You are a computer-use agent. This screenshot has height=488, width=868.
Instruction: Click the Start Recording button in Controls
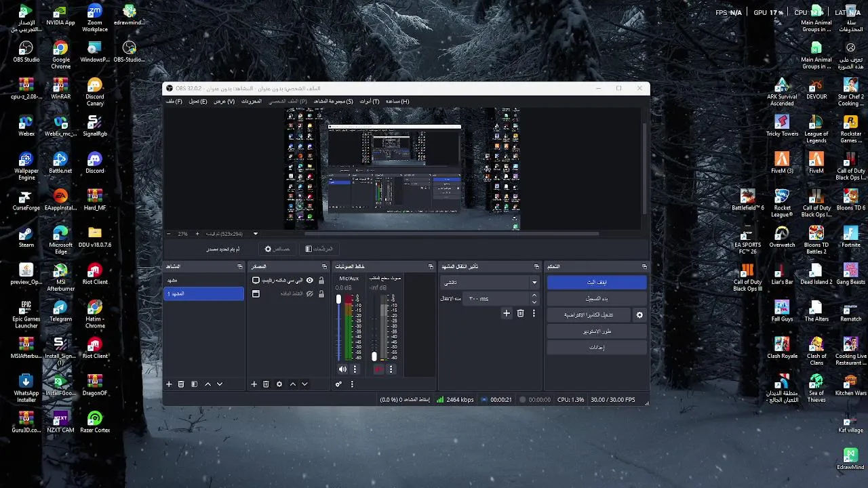[597, 299]
